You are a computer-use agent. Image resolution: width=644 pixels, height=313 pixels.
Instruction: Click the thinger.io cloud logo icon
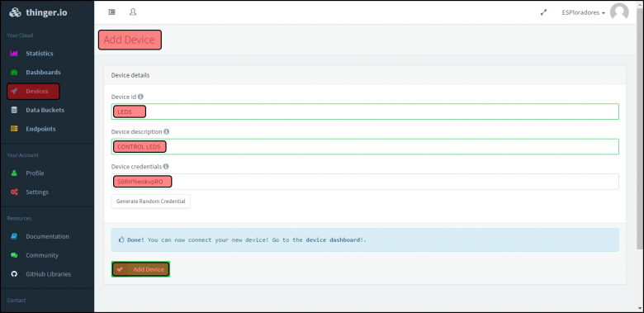[x=15, y=12]
